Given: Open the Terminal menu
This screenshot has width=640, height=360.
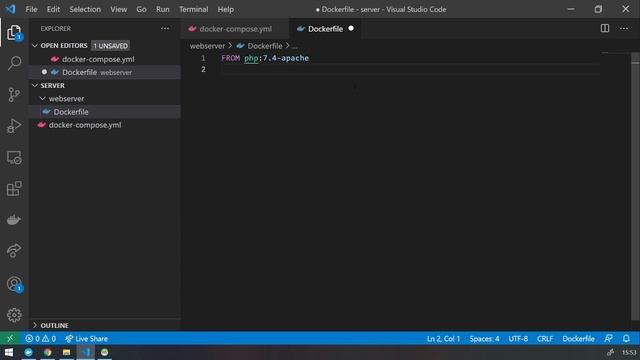Looking at the screenshot, I should click(x=193, y=9).
